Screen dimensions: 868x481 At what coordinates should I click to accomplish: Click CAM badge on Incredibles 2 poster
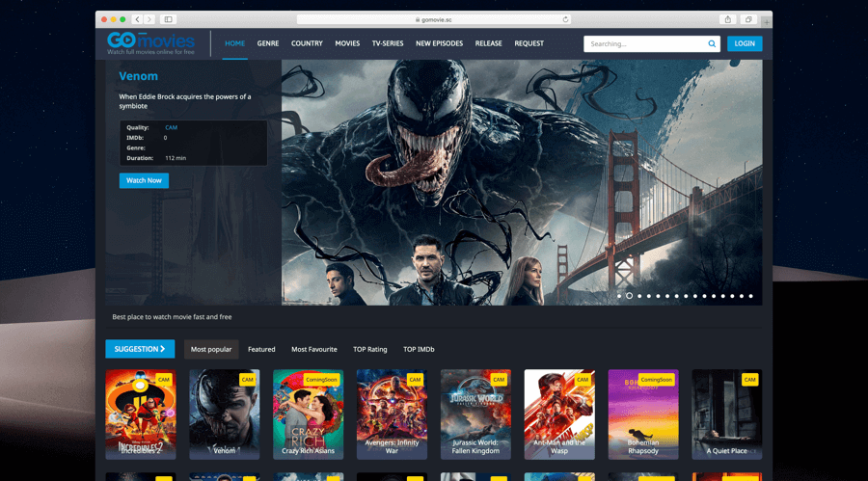[x=163, y=380]
